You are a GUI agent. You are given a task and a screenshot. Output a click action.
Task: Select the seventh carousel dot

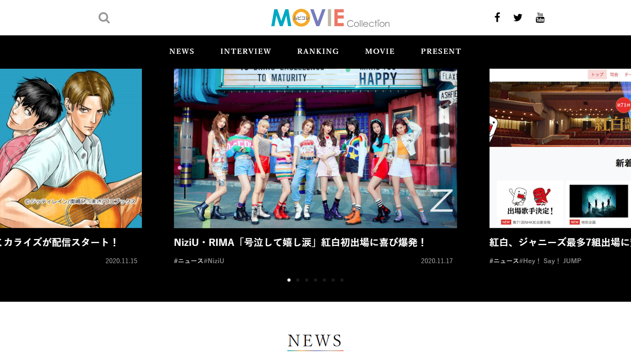click(342, 280)
